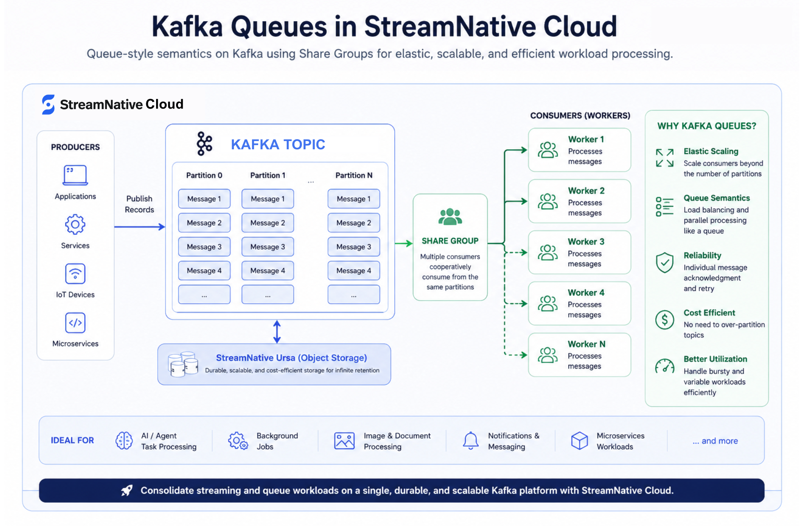
Task: Click the Worker 3 users icon
Action: click(548, 253)
